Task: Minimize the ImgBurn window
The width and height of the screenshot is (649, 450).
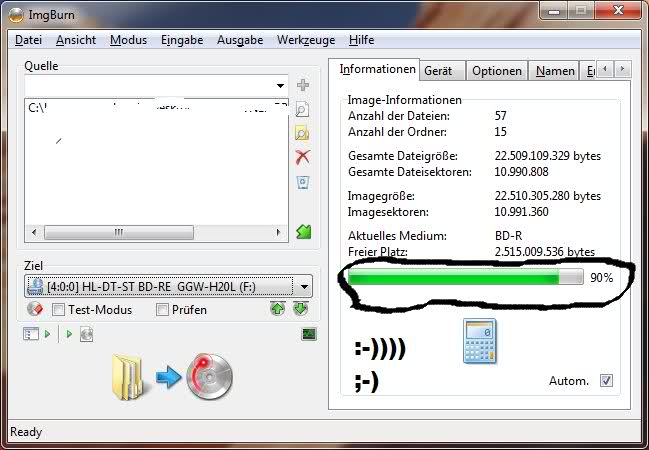Action: point(554,11)
